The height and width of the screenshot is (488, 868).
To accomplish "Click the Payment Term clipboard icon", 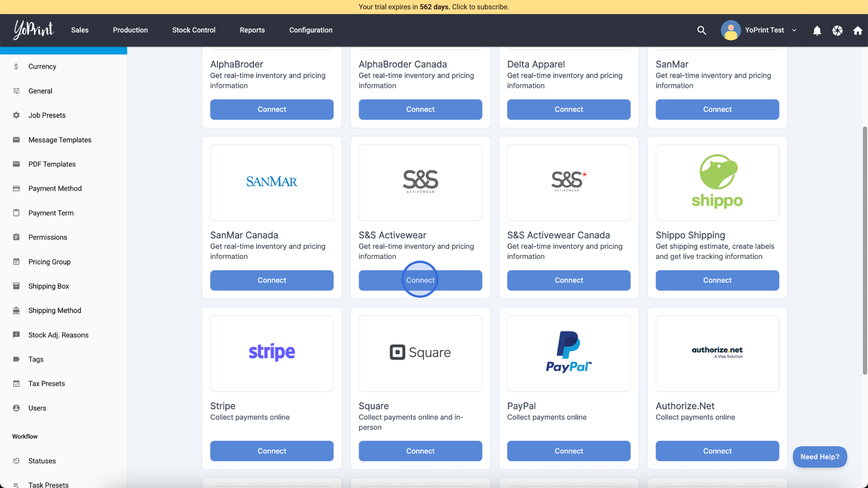I will (x=16, y=213).
